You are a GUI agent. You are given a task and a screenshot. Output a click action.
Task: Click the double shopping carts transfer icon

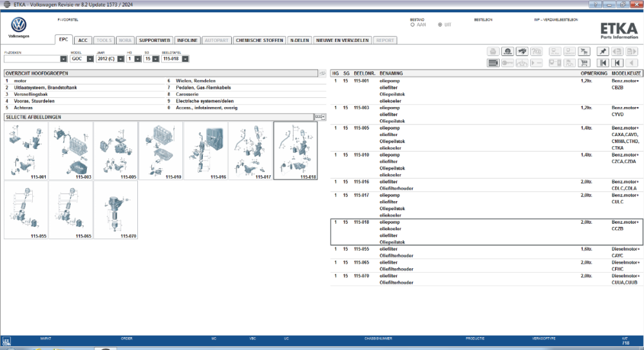tap(584, 52)
